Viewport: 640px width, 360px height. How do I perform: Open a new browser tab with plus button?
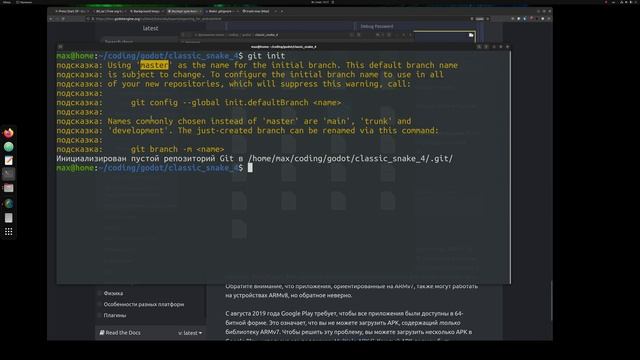(x=282, y=11)
